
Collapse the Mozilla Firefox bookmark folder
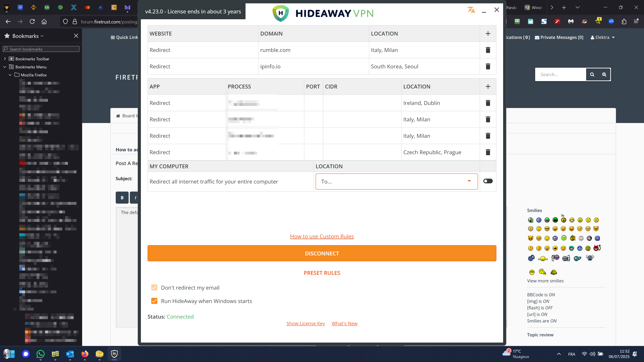[x=10, y=75]
